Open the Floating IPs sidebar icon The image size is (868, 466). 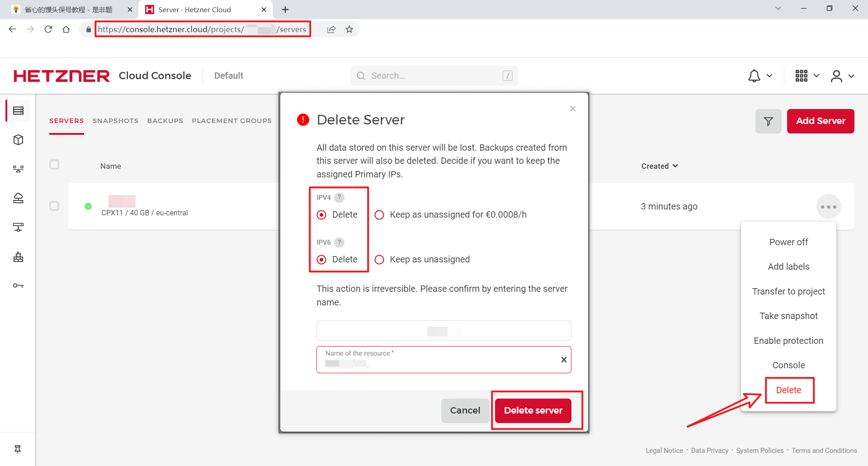click(x=19, y=198)
